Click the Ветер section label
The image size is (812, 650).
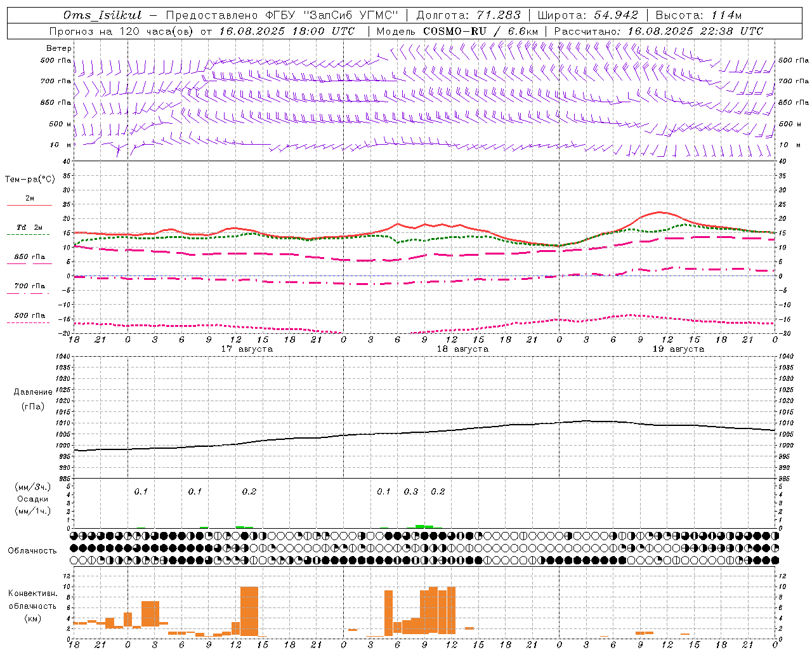59,48
